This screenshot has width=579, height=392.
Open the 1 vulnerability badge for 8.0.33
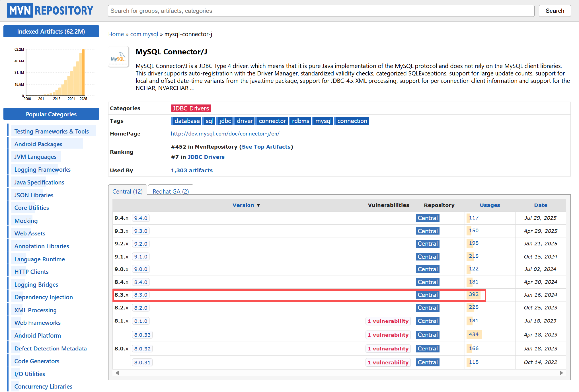pyautogui.click(x=388, y=335)
